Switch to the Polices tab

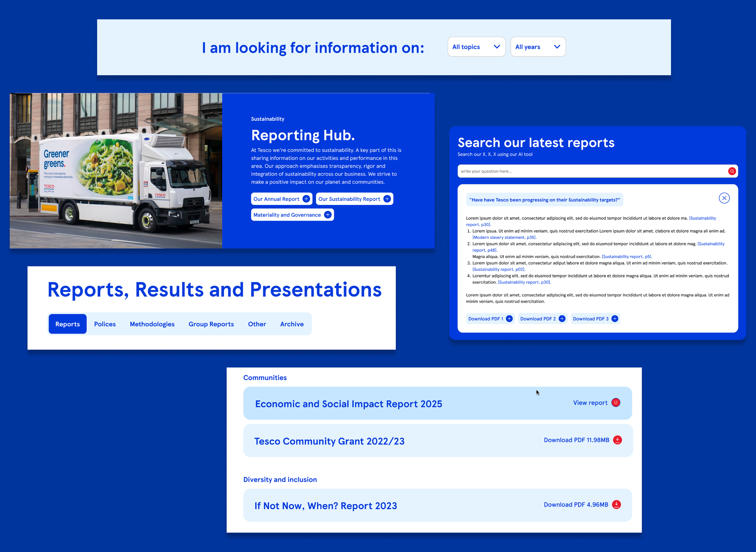point(105,324)
